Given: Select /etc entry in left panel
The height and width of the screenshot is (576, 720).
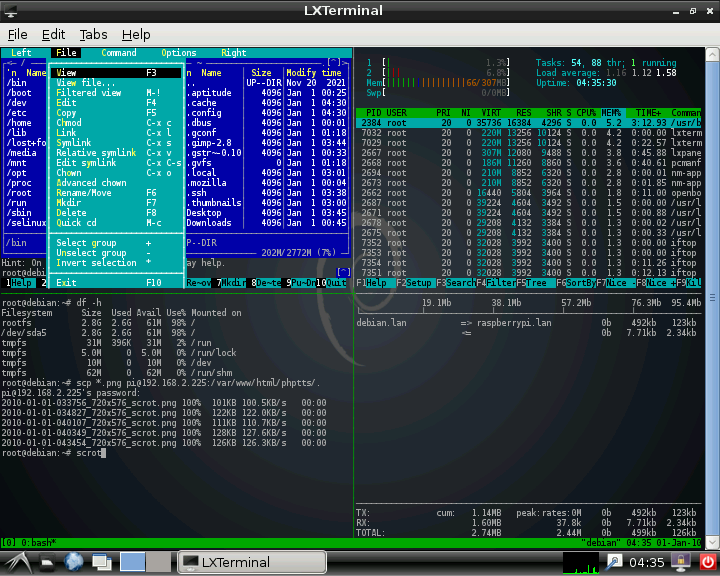Looking at the screenshot, I should [26, 113].
